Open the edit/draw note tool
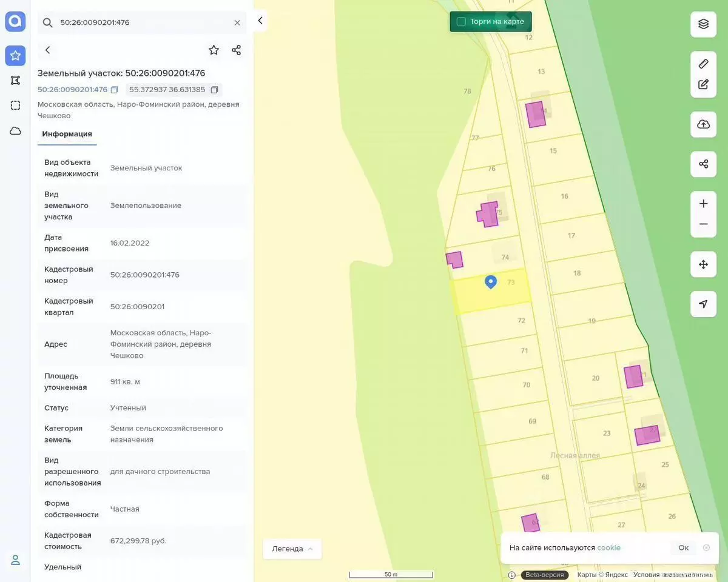 click(703, 84)
